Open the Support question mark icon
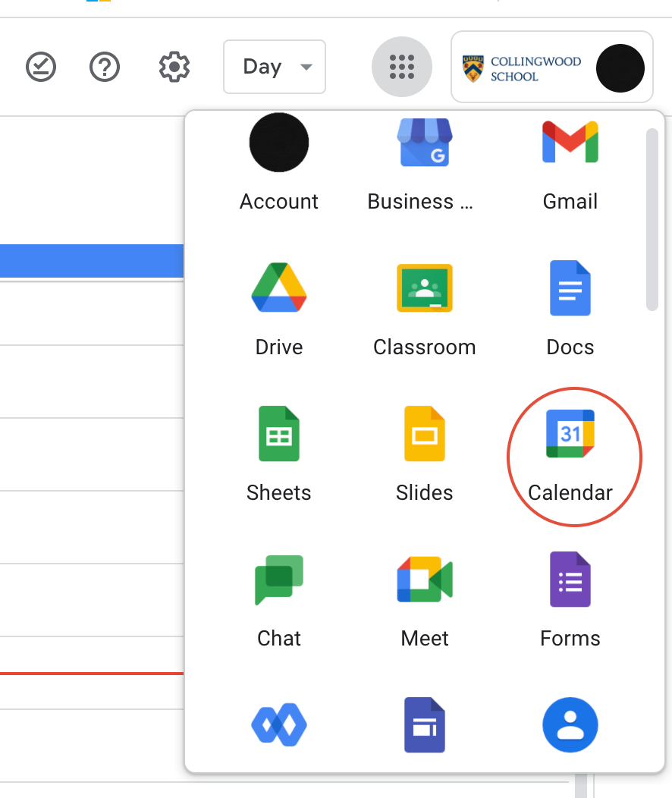This screenshot has width=672, height=798. 104,67
